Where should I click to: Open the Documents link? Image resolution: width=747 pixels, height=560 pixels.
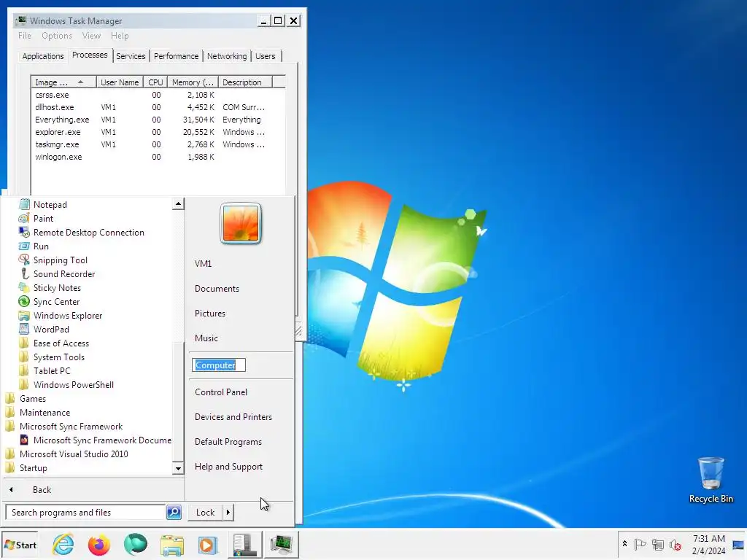pos(217,289)
